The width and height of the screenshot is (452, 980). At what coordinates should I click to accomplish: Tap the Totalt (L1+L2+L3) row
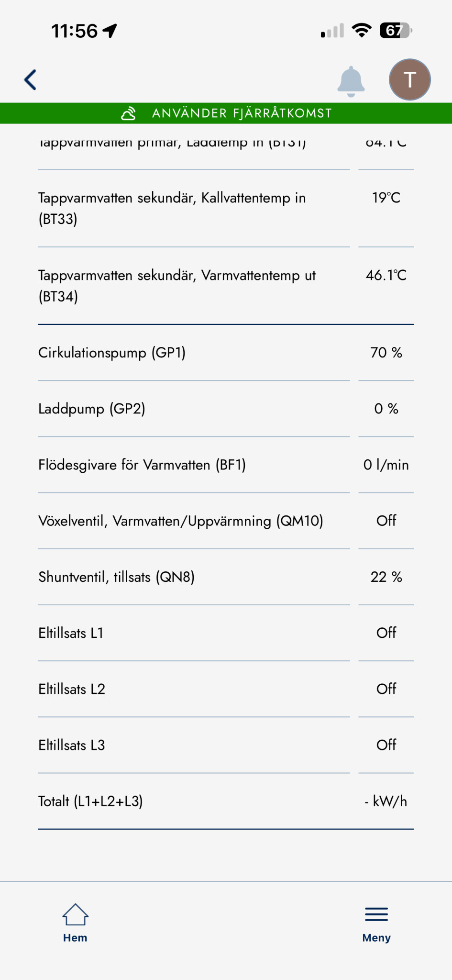[91, 801]
